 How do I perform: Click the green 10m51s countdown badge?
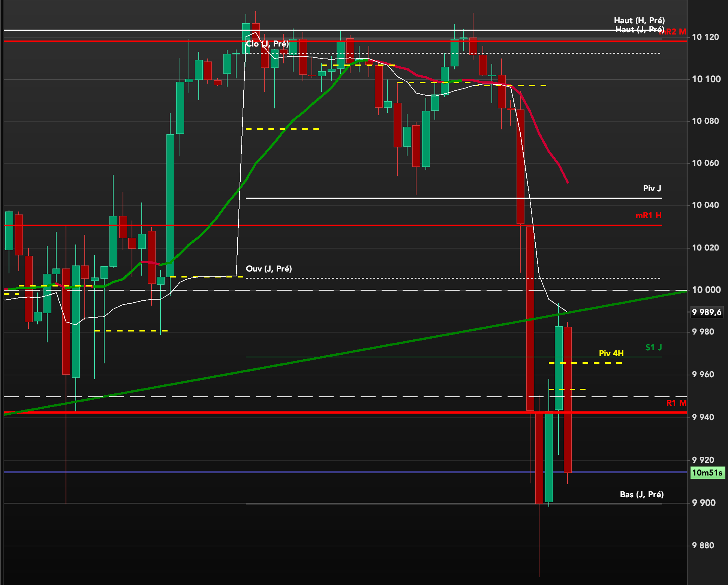click(x=707, y=472)
